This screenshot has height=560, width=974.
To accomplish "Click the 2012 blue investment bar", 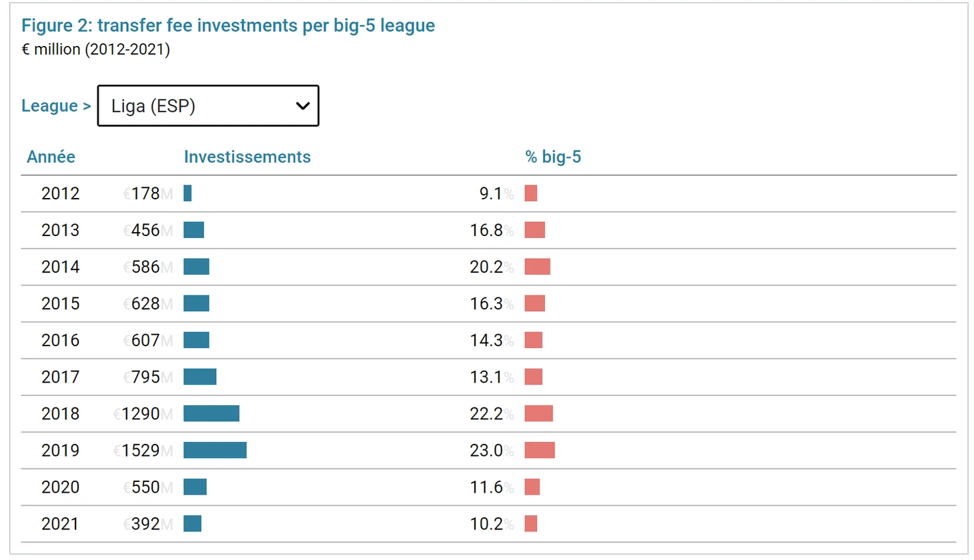I will [187, 193].
